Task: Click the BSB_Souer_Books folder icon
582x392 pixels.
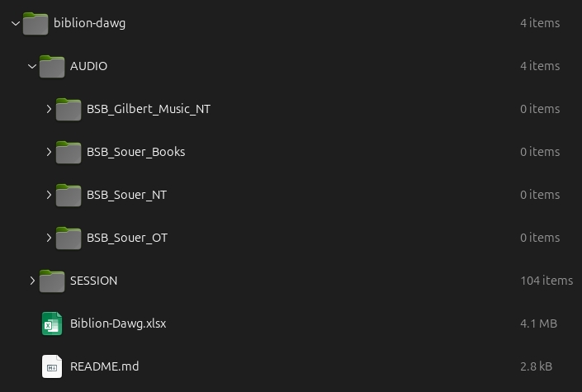Action: [x=69, y=152]
